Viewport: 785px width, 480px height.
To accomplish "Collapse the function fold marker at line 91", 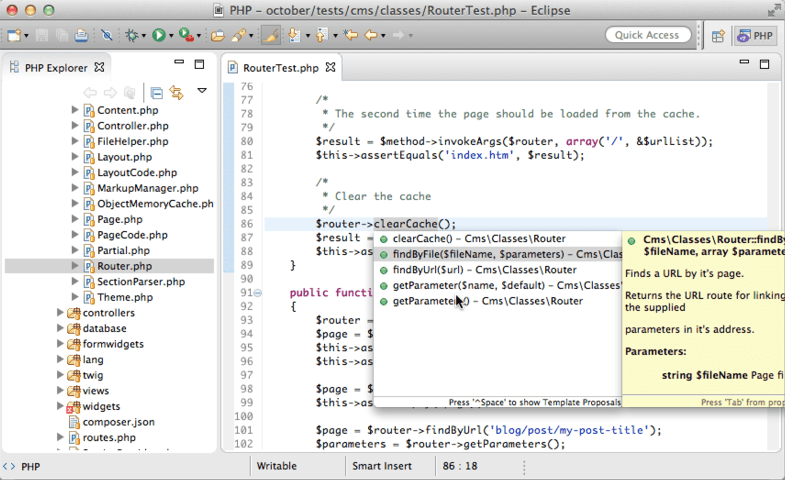I will point(258,293).
